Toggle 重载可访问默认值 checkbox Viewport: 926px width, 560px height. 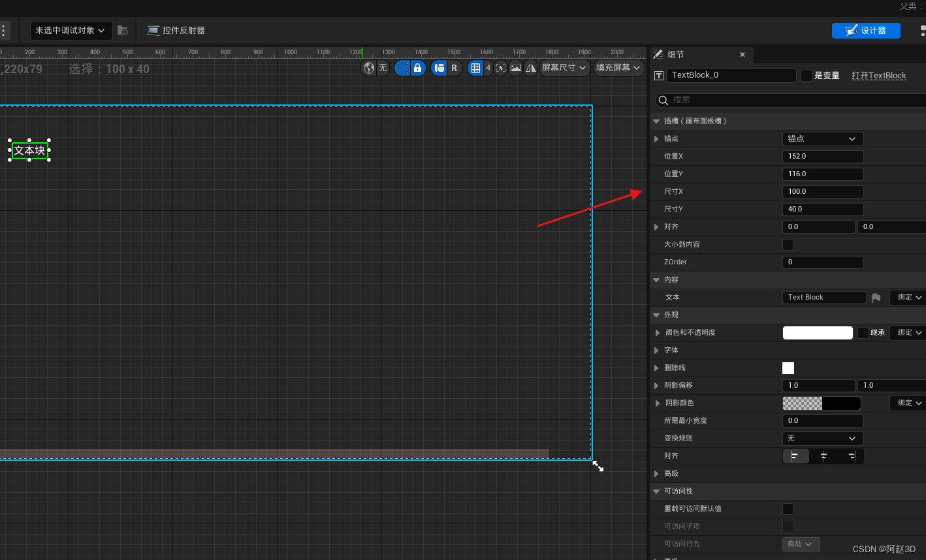point(788,509)
